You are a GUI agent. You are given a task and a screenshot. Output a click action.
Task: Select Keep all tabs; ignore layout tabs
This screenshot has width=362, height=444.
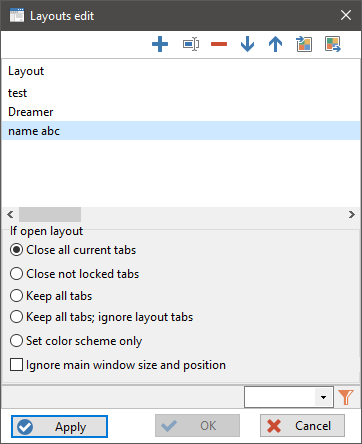pos(101,317)
